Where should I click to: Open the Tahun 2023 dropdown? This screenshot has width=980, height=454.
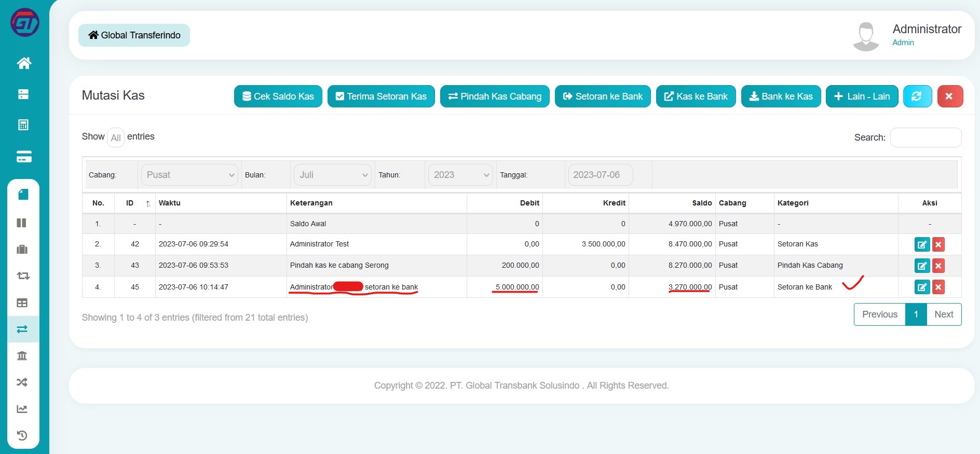click(460, 175)
